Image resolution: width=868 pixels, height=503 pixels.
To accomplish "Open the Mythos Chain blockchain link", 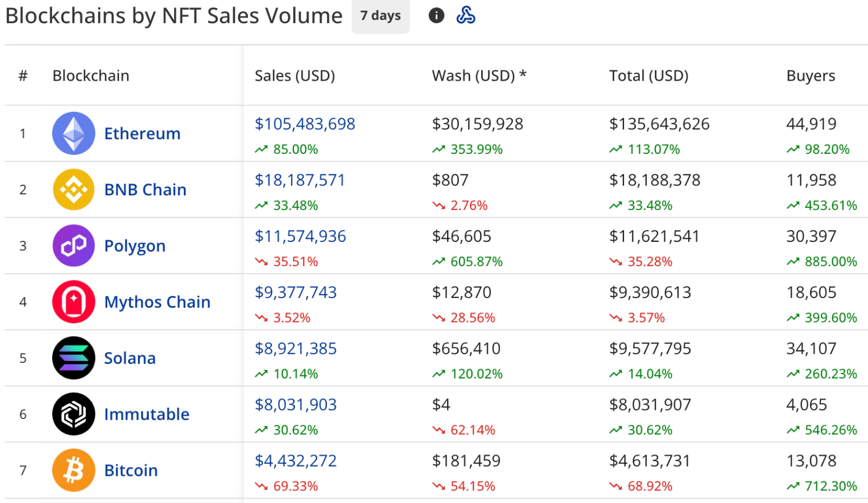I will [x=157, y=302].
